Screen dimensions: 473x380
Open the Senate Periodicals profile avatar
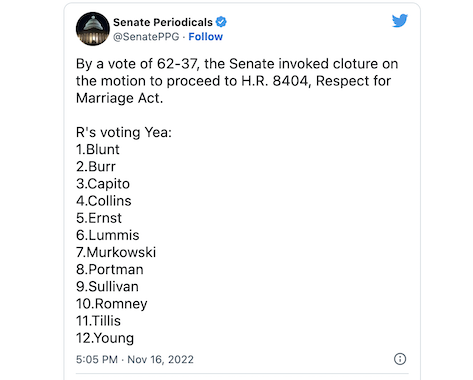click(x=93, y=29)
